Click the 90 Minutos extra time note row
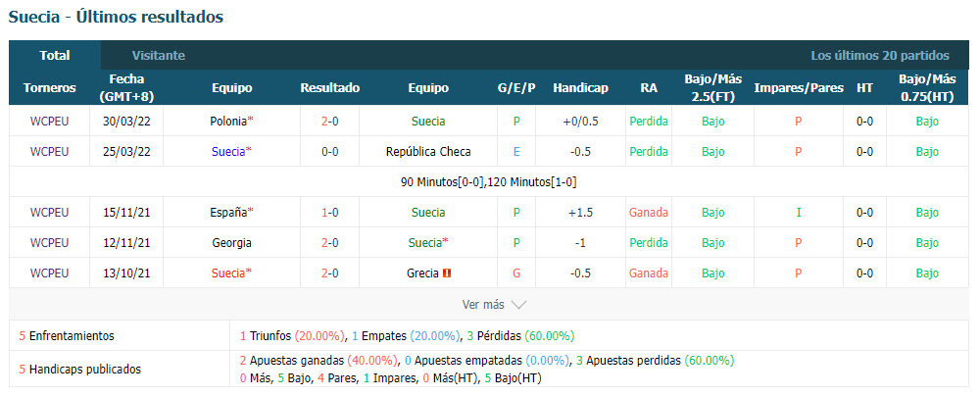The image size is (980, 397). pyautogui.click(x=489, y=182)
